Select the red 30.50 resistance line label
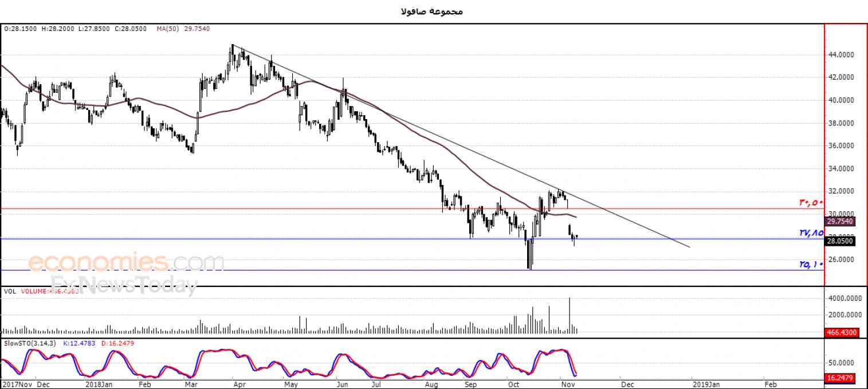Screen dimensions: 868x389 tap(811, 202)
